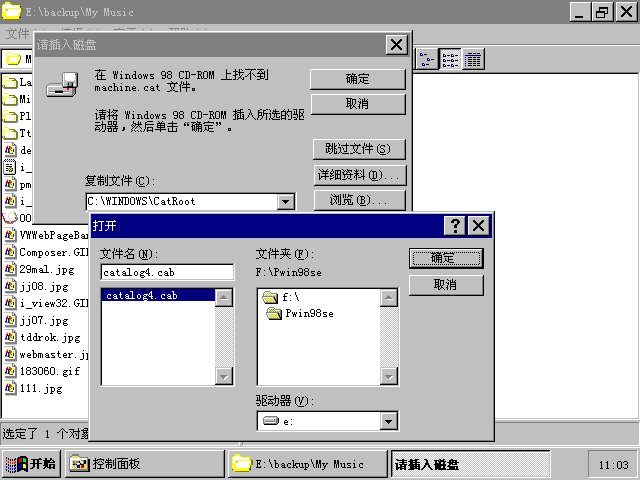Click the address bar folder dropdown in My Music window

point(16,59)
